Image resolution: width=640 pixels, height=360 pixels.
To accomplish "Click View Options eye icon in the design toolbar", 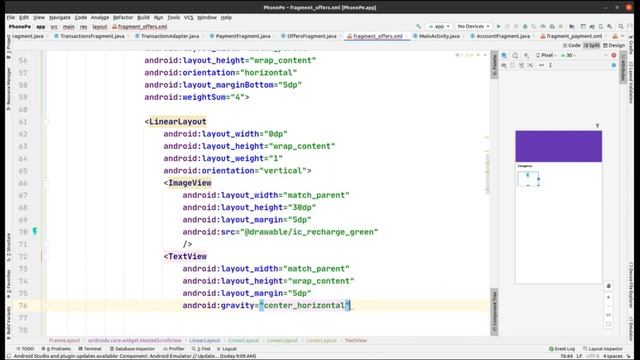I will click(504, 65).
